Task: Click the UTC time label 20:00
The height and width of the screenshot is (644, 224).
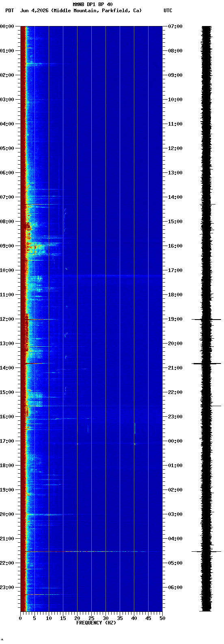Action: (x=175, y=344)
